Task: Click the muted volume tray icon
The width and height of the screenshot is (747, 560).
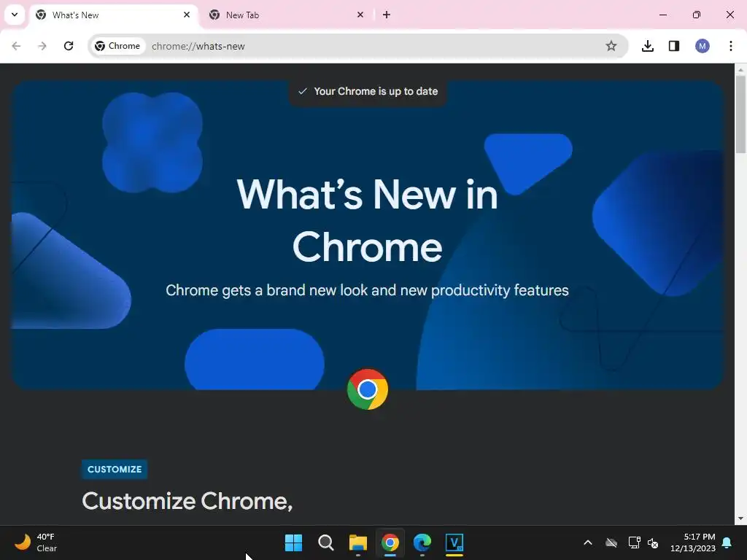Action: (x=653, y=542)
